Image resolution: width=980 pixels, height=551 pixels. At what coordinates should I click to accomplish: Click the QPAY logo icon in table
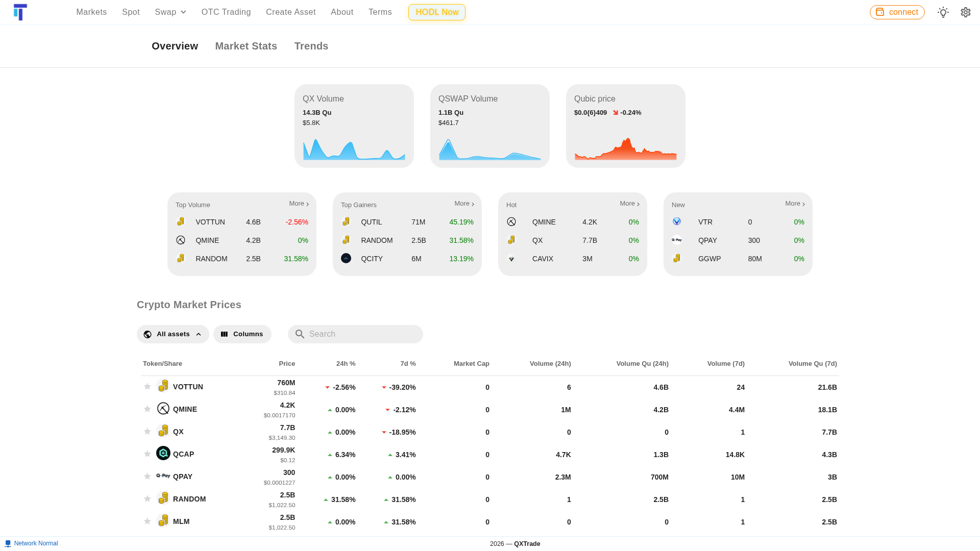pos(163,475)
